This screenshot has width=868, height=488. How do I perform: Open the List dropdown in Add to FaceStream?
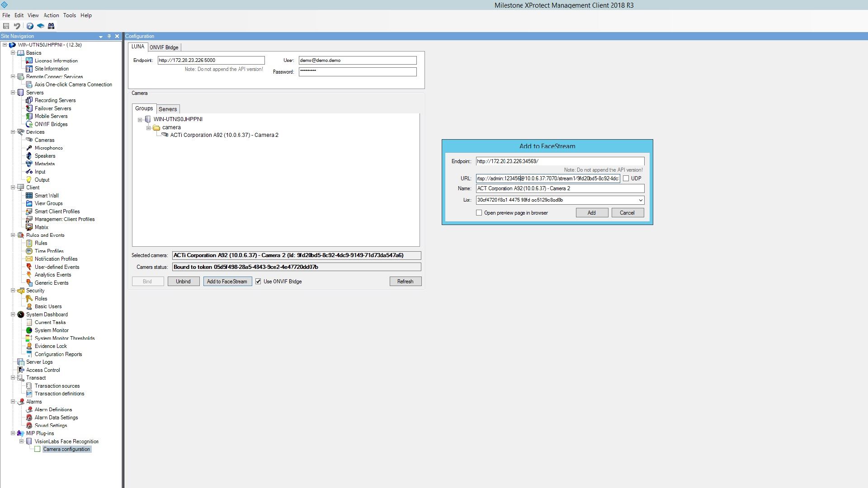click(640, 200)
